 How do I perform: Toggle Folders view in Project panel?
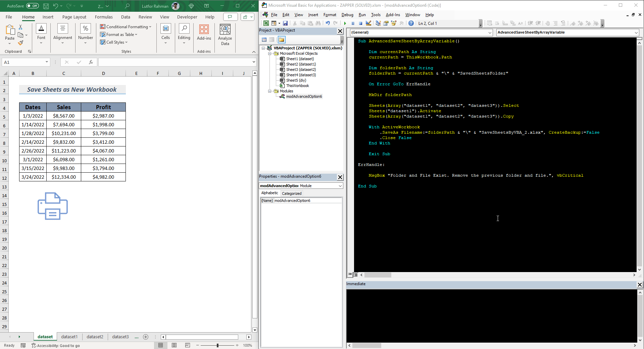[281, 40]
